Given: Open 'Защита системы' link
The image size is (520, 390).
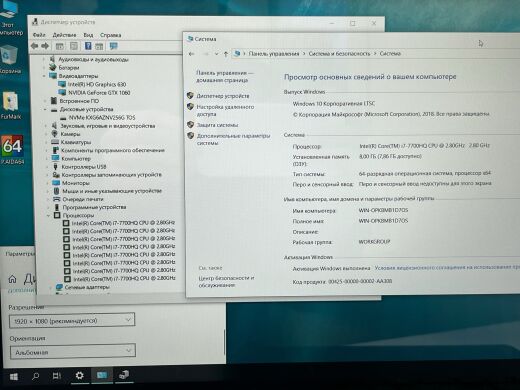Looking at the screenshot, I should (x=217, y=125).
